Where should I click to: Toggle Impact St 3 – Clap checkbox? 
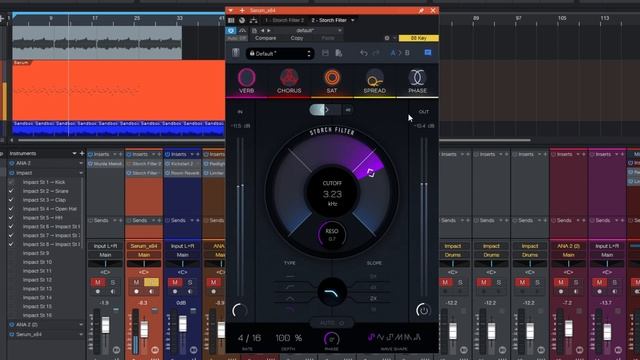click(x=11, y=200)
